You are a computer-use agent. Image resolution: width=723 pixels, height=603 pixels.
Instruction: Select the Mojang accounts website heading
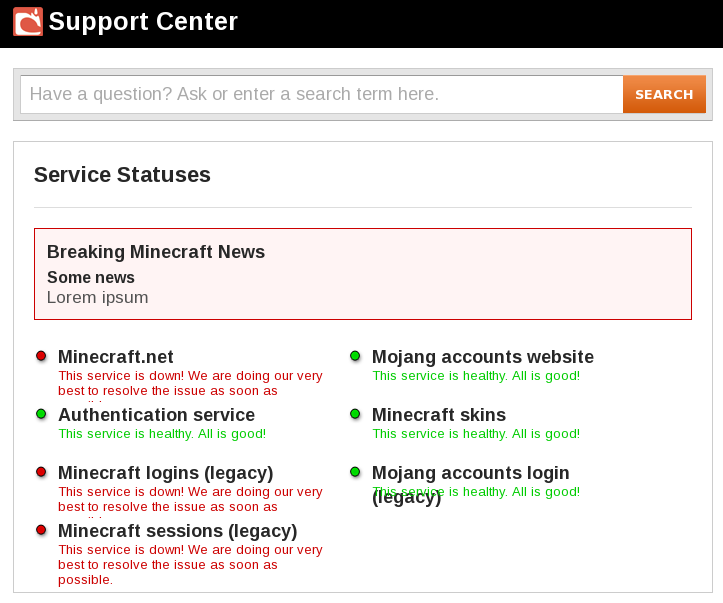[482, 357]
